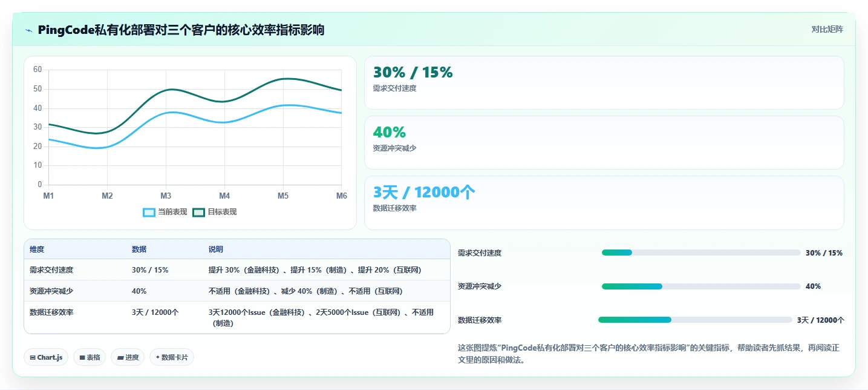Click the 数据迁移效率 progress bar
This screenshot has width=868, height=390.
point(695,320)
